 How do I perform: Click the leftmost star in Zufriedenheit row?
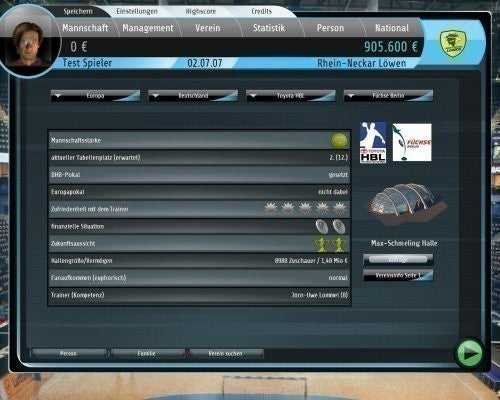[x=271, y=209]
